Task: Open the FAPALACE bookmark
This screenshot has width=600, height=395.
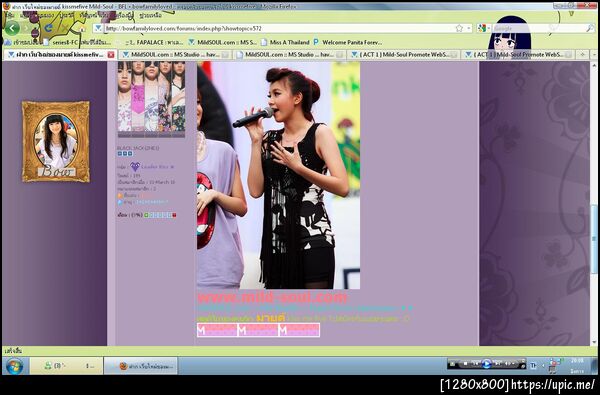Action: point(155,42)
